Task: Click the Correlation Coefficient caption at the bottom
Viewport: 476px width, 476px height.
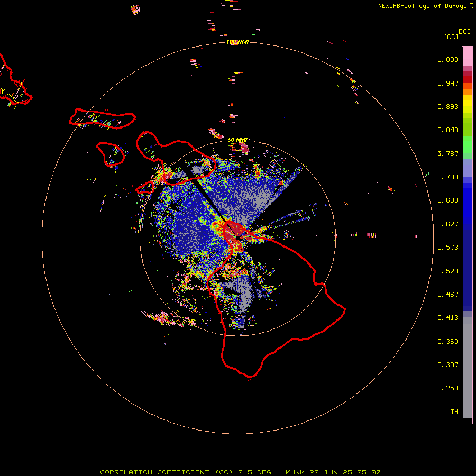Action: (240, 472)
